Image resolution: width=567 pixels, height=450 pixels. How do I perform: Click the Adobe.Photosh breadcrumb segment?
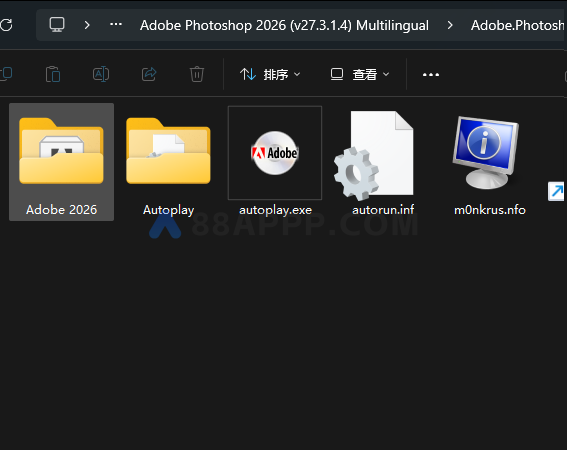click(x=517, y=25)
